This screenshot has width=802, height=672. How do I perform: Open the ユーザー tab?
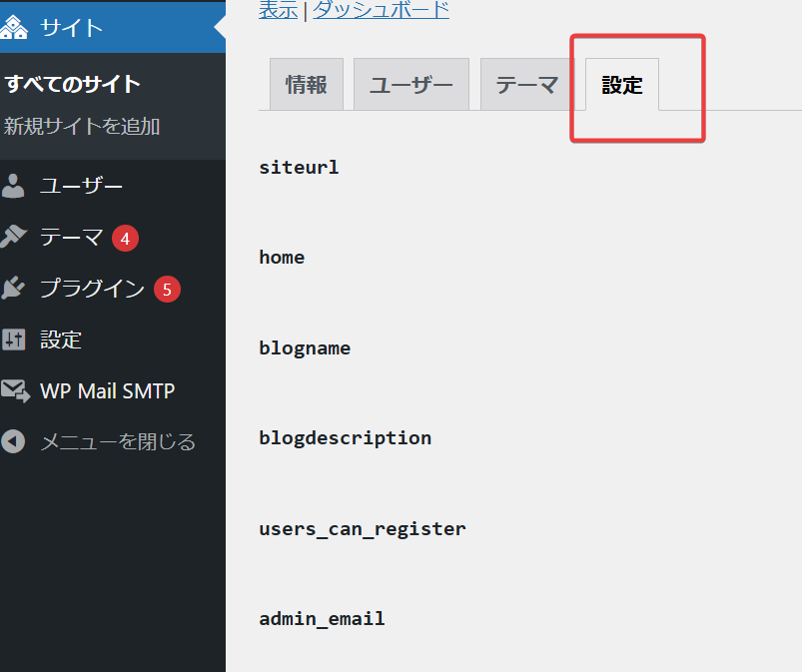pos(410,85)
